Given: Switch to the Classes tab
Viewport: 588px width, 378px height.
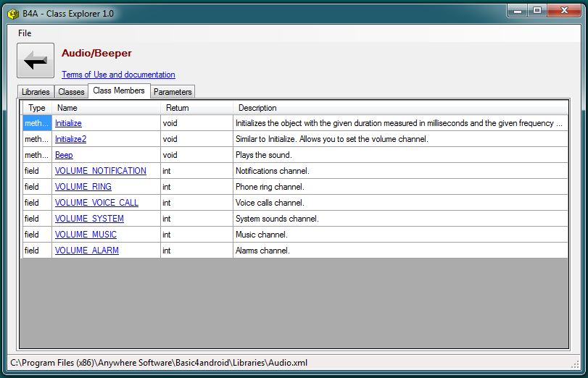Looking at the screenshot, I should pos(71,92).
